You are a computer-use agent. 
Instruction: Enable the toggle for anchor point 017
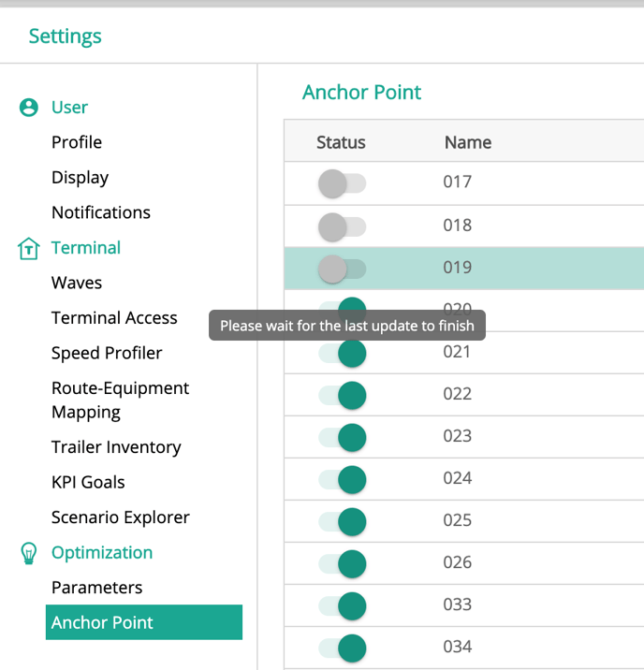coord(341,183)
